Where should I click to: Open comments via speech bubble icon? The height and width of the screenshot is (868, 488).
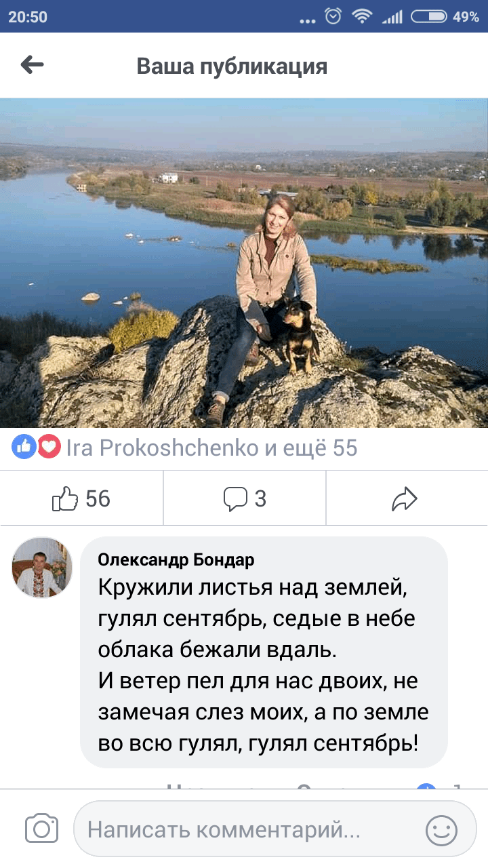tap(235, 499)
